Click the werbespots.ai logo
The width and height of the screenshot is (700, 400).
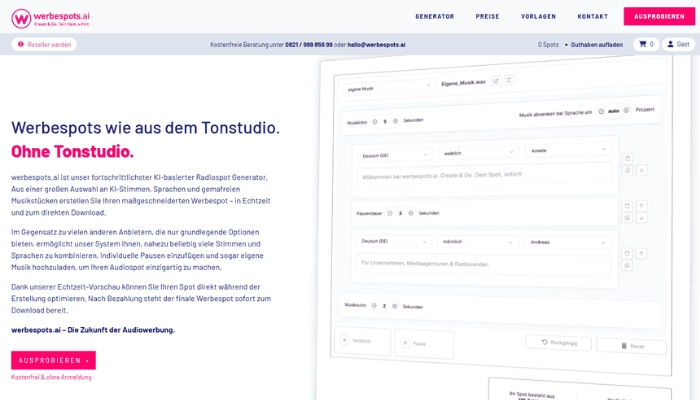pyautogui.click(x=50, y=18)
